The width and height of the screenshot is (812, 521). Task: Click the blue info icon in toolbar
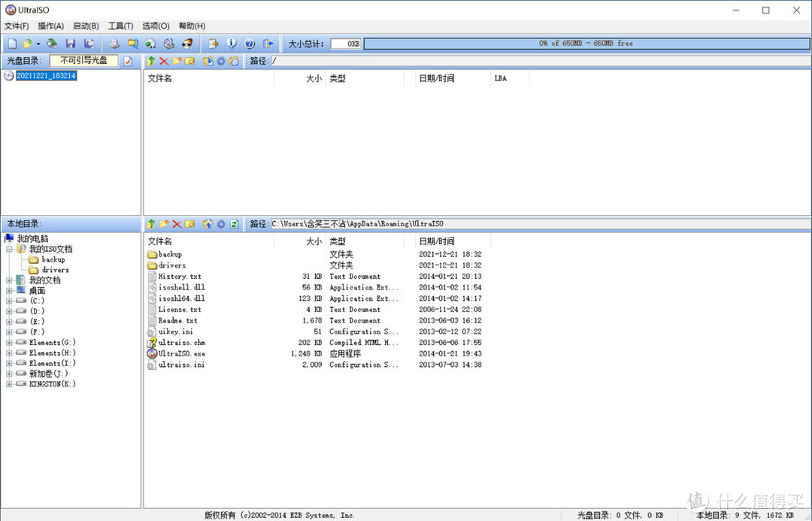pyautogui.click(x=232, y=44)
